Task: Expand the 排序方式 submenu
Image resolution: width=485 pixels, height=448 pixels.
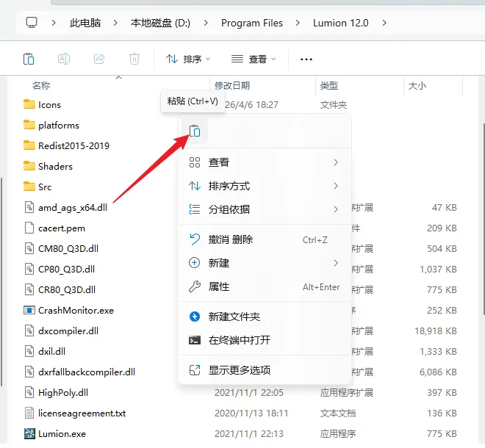Action: pos(265,186)
